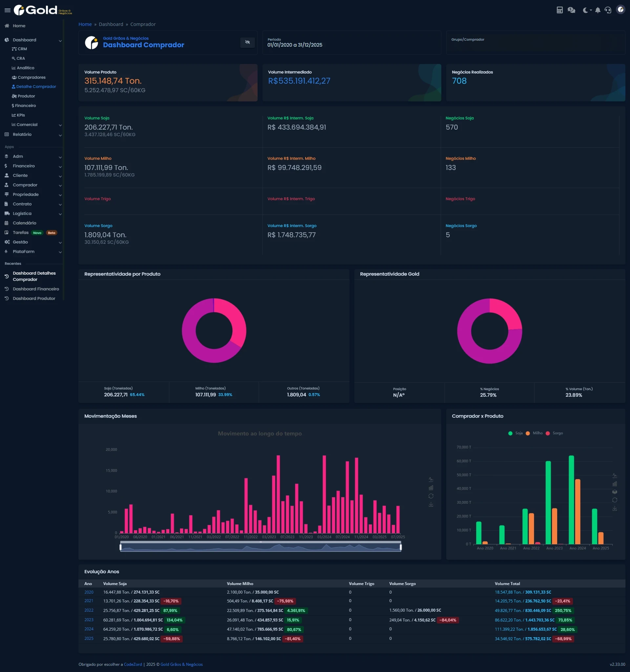Image resolution: width=630 pixels, height=672 pixels.
Task: Toggle the Soja legend series
Action: (515, 433)
